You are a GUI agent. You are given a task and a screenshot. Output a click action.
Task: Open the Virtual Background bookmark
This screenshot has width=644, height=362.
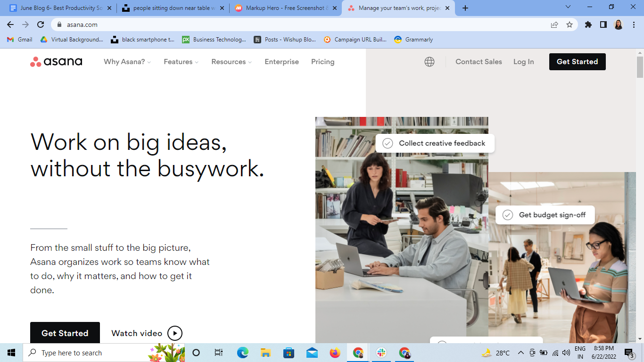72,40
